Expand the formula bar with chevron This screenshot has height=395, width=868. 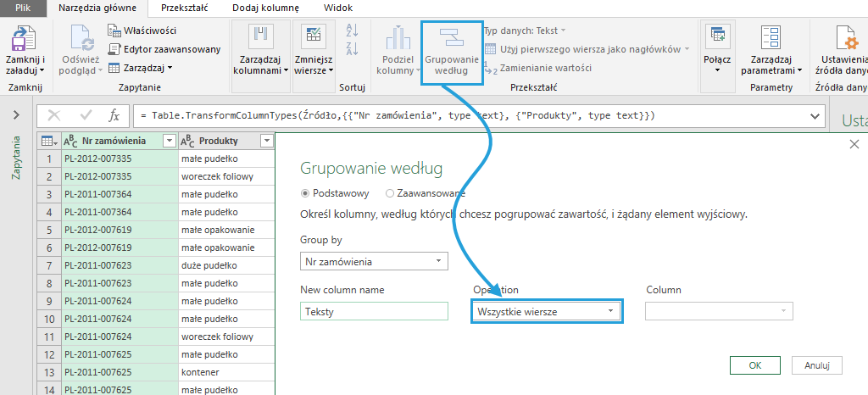pos(816,115)
